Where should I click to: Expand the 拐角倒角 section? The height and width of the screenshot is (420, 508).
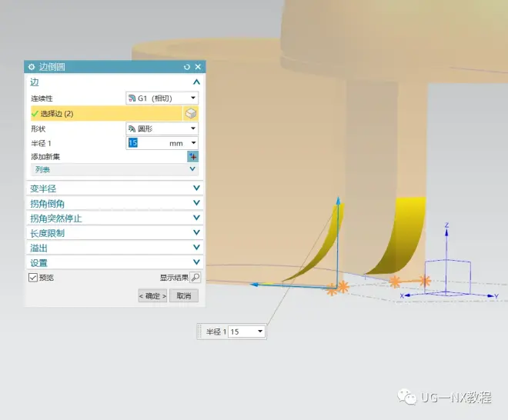(114, 203)
